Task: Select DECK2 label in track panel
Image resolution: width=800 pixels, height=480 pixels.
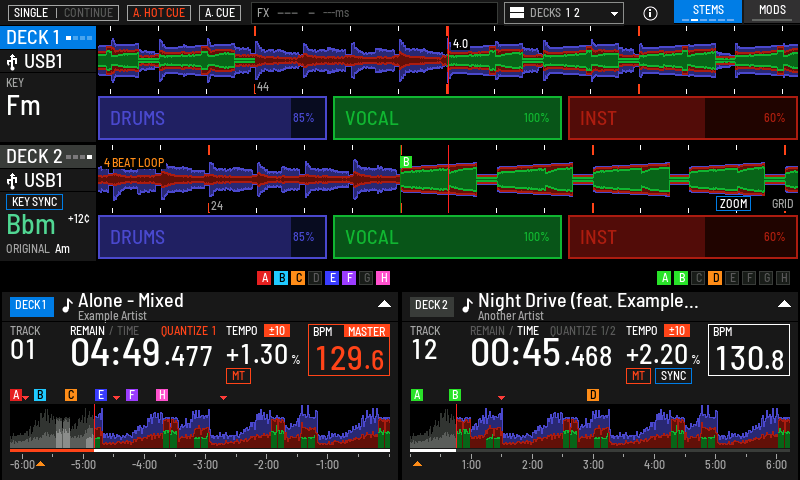Action: pyautogui.click(x=432, y=306)
